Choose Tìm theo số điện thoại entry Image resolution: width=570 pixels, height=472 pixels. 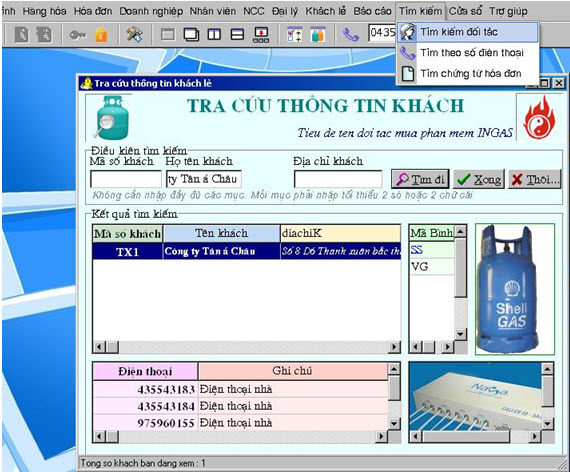[468, 53]
